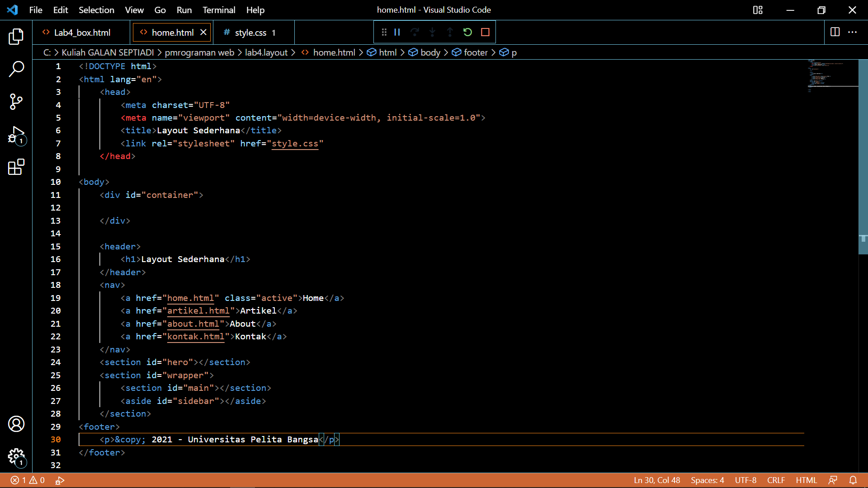Click the Step Over debug control
The height and width of the screenshot is (488, 868).
point(415,32)
